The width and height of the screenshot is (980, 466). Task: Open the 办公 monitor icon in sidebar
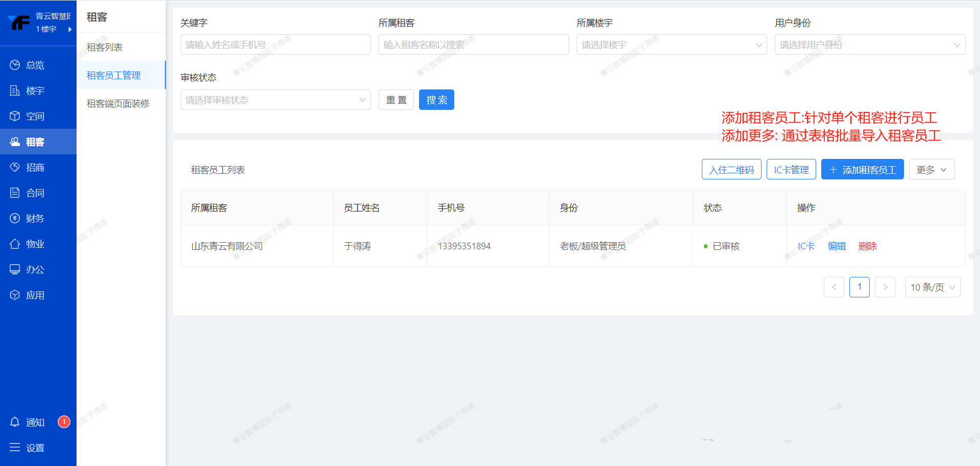pos(15,269)
